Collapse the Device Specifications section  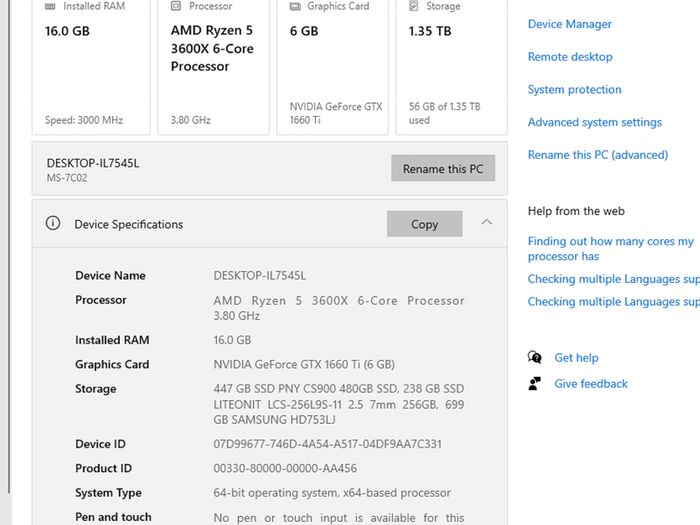487,222
